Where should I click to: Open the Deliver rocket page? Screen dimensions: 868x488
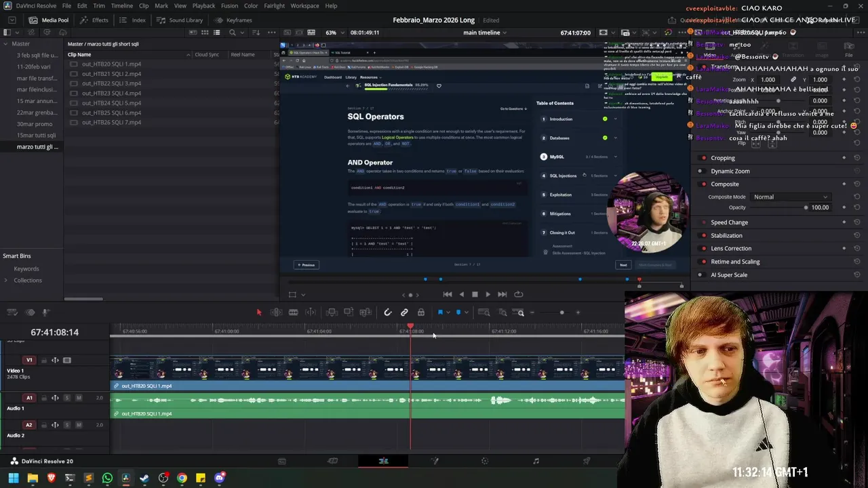pos(587,461)
